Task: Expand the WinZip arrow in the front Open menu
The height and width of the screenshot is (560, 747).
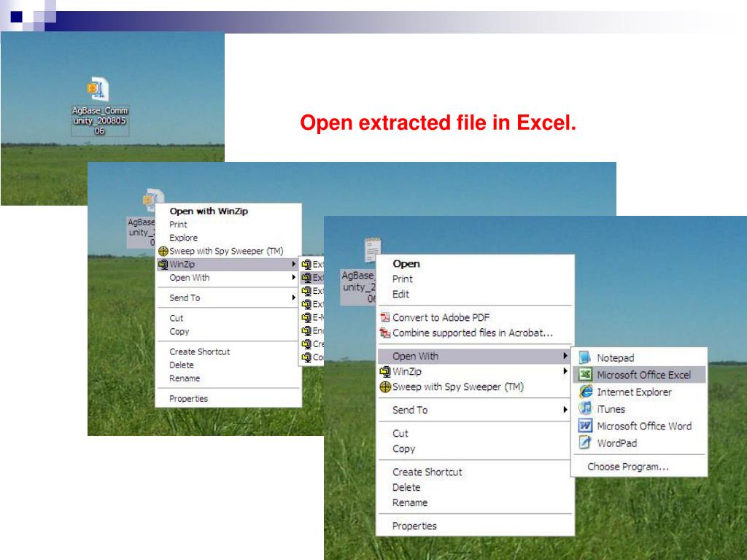Action: (565, 371)
